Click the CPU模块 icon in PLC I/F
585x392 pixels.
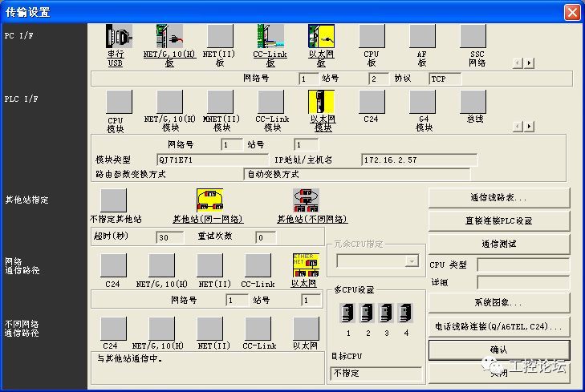(119, 102)
